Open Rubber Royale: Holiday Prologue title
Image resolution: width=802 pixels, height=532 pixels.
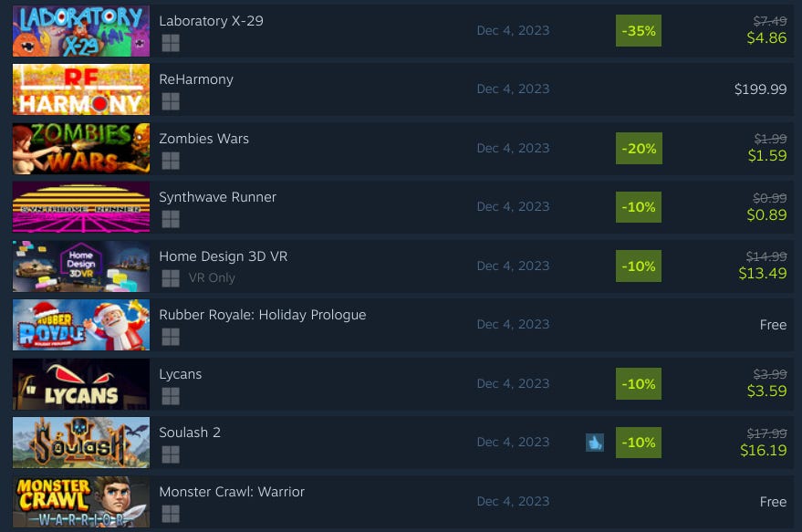pyautogui.click(x=263, y=315)
